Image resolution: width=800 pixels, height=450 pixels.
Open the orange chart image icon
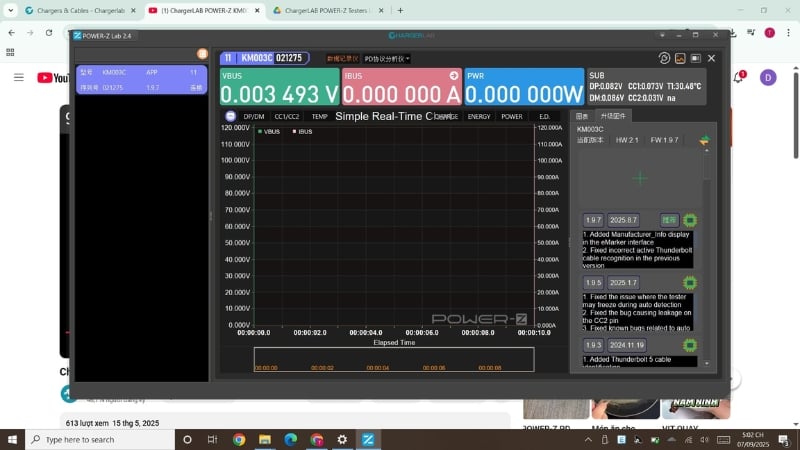click(x=680, y=58)
